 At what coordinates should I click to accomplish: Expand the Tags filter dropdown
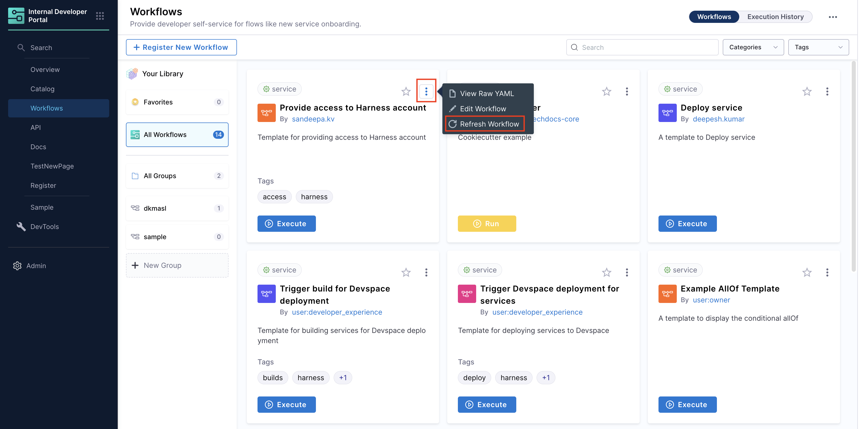click(818, 47)
